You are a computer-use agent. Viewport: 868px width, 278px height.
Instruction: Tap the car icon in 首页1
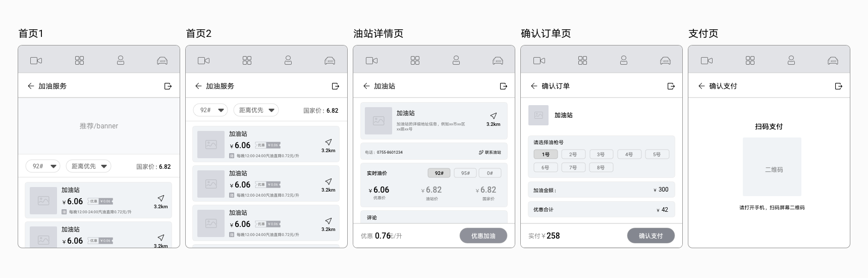pos(162,61)
